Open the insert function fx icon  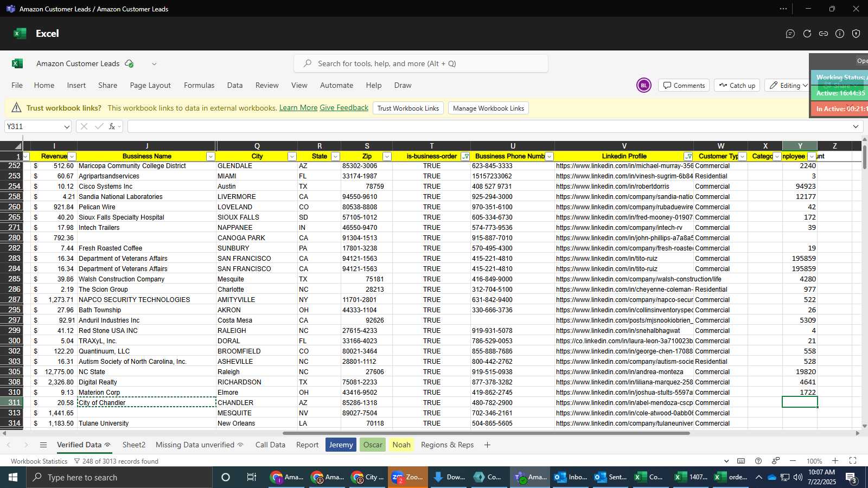pyautogui.click(x=112, y=126)
